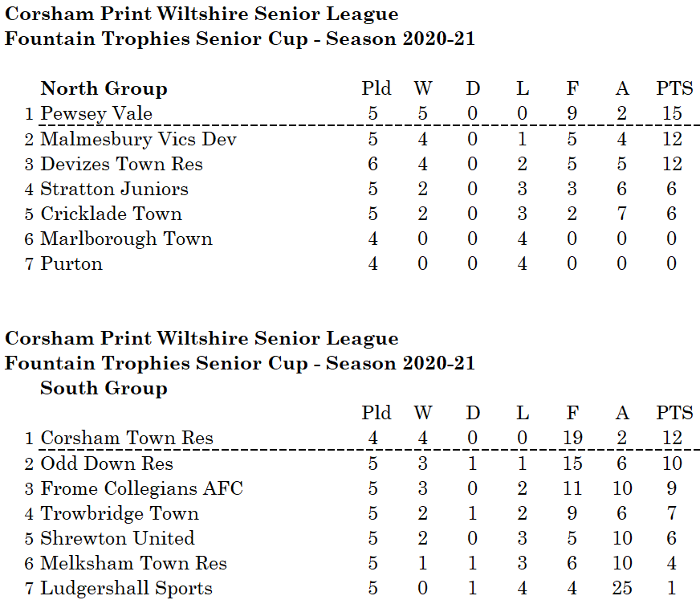The height and width of the screenshot is (600, 700).
Task: Click the PTS header in North Group
Action: coord(674,89)
